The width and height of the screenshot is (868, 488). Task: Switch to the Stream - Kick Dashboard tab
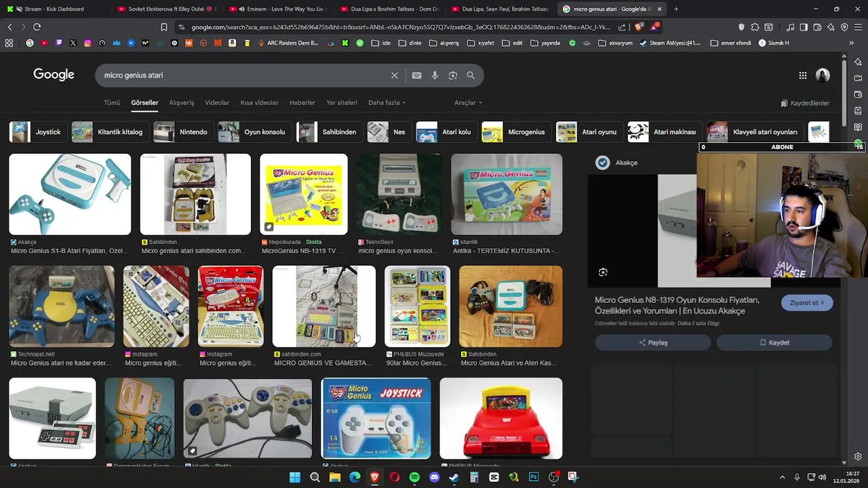(54, 9)
